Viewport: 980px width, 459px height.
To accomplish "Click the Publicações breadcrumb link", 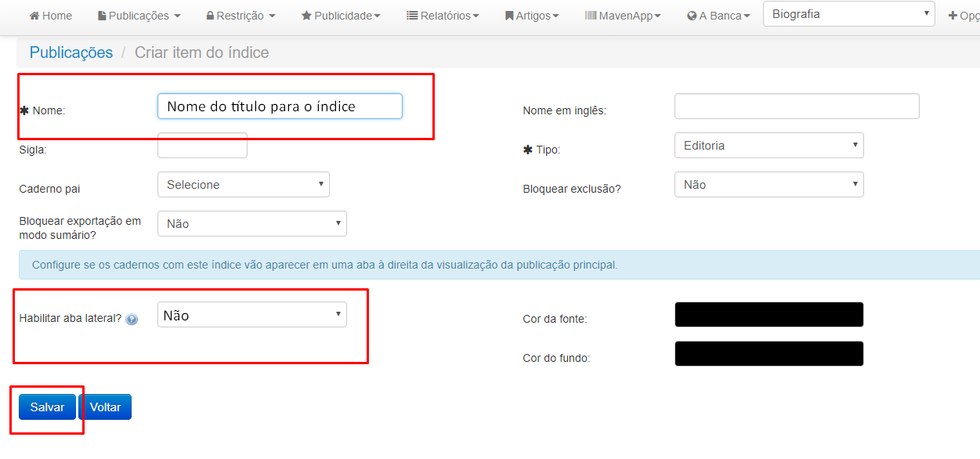I will pos(71,52).
